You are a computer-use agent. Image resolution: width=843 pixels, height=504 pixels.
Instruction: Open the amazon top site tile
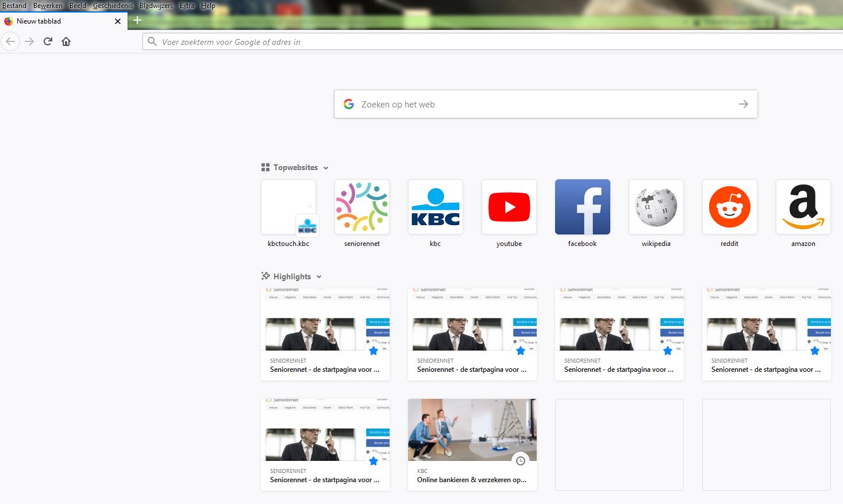[803, 207]
